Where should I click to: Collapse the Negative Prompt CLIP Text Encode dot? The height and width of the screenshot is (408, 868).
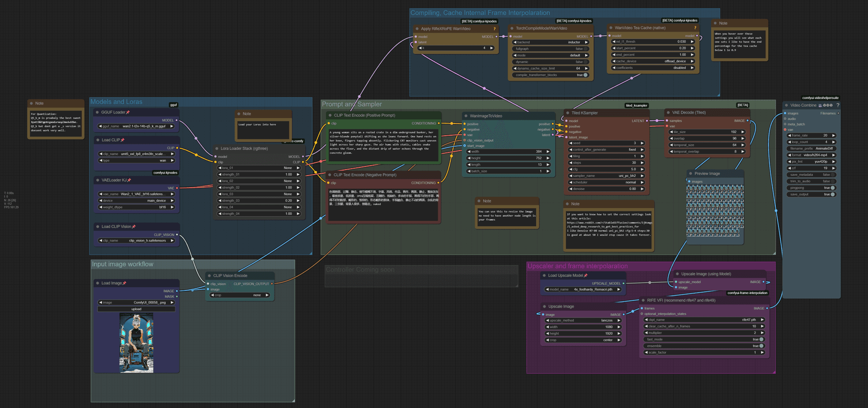[330, 175]
